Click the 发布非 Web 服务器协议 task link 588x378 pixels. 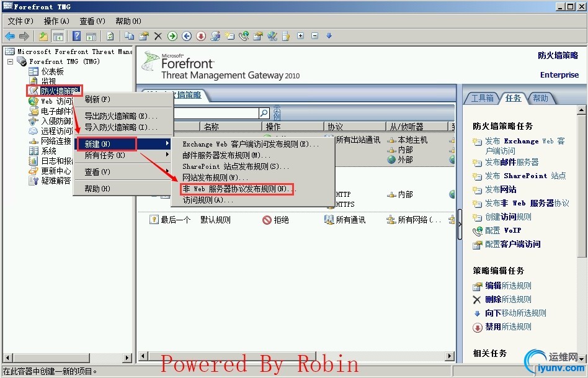(527, 203)
